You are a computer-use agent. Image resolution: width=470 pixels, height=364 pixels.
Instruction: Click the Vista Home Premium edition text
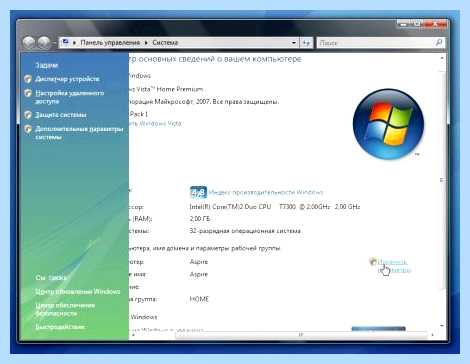click(166, 89)
